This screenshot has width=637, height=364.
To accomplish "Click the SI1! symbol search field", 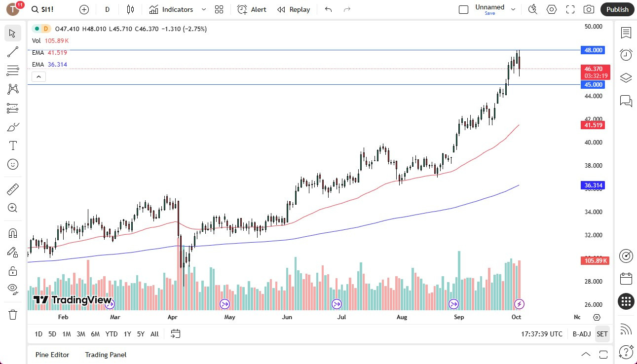I will 43,9.
